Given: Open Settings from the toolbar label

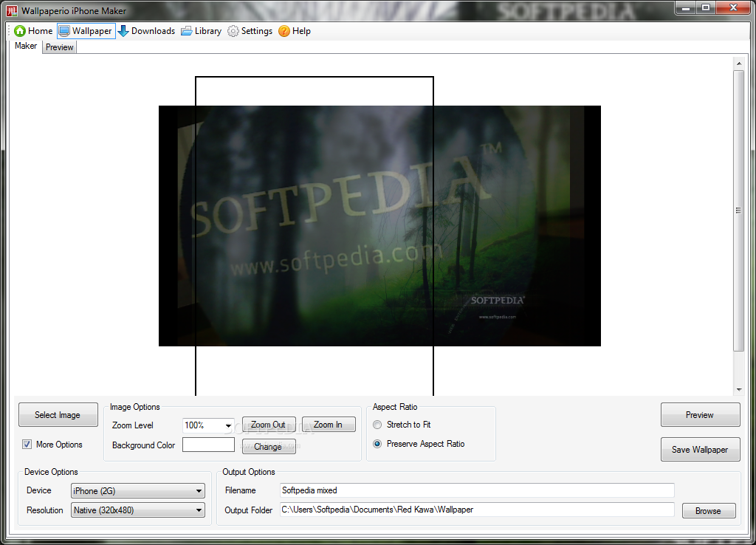Looking at the screenshot, I should click(256, 31).
